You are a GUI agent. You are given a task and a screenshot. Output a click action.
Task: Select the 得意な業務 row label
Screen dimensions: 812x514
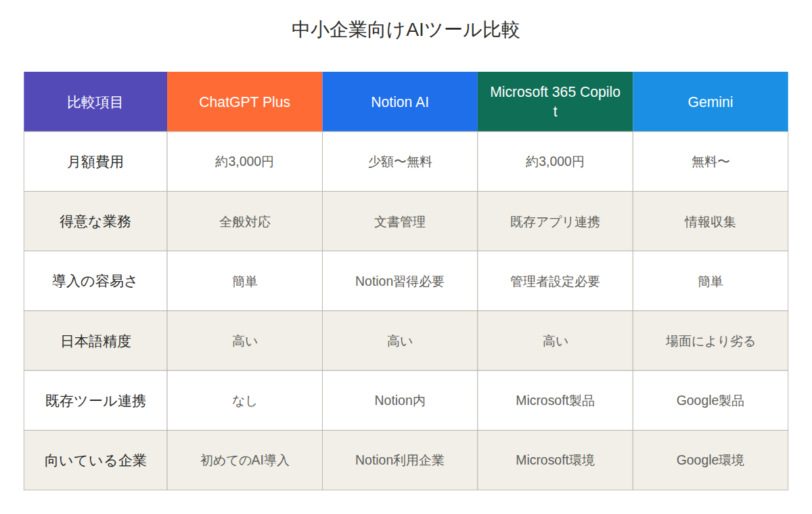coord(95,221)
